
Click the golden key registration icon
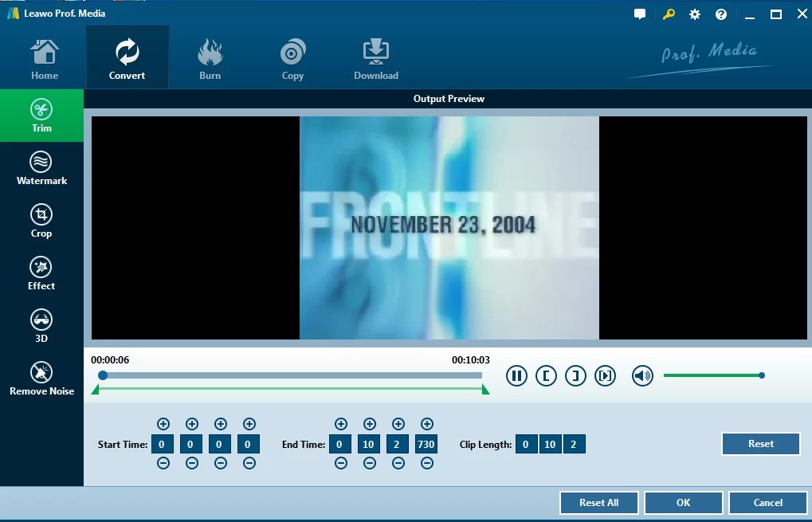668,14
